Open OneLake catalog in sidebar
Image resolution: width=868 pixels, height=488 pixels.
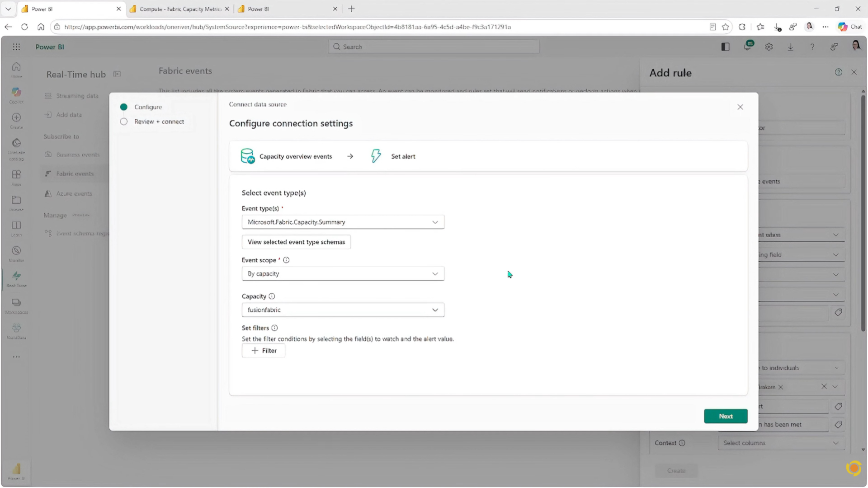pos(16,149)
